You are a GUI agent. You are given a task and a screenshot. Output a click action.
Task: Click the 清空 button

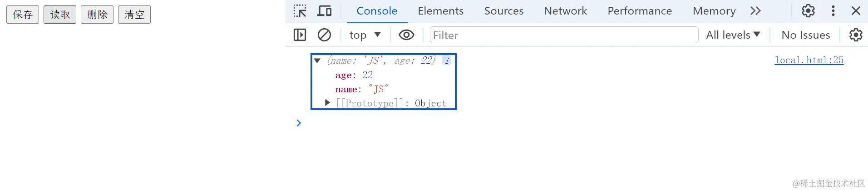pyautogui.click(x=134, y=15)
